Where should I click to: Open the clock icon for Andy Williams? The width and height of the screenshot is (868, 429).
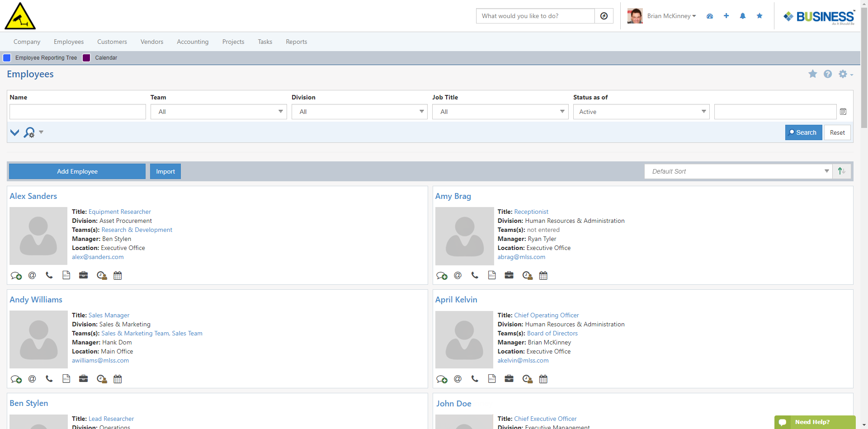[102, 379]
